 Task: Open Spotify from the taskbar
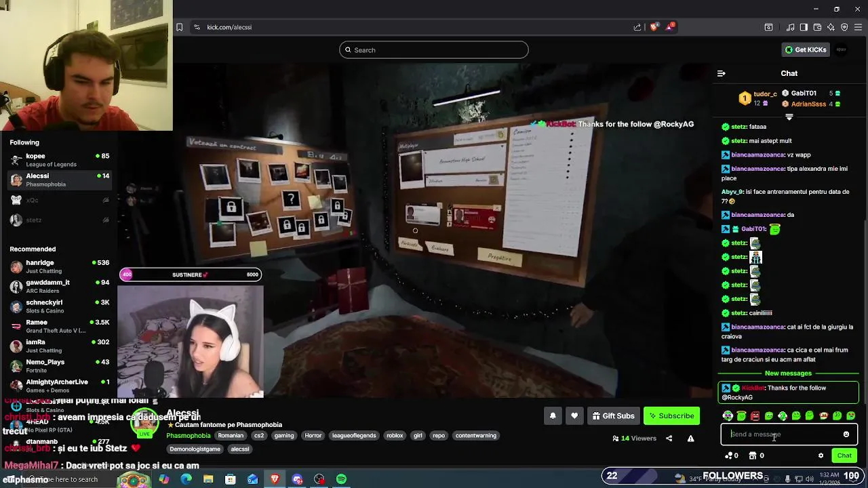point(341,479)
